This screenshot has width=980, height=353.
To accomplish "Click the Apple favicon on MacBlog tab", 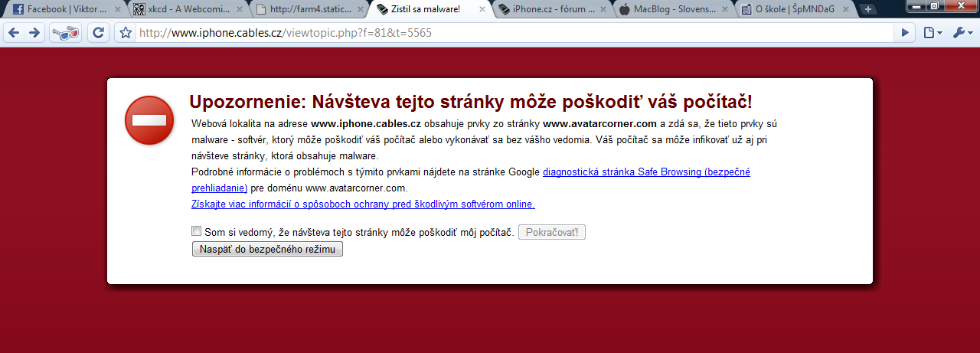I will coord(625,9).
